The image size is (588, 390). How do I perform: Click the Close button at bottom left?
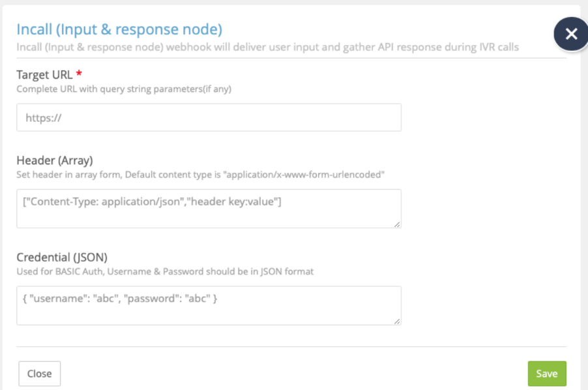[39, 374]
